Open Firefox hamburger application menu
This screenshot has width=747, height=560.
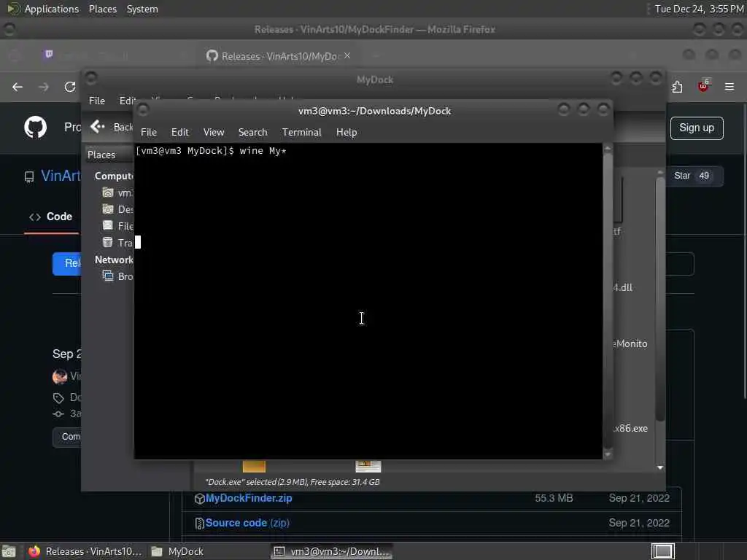[x=729, y=87]
